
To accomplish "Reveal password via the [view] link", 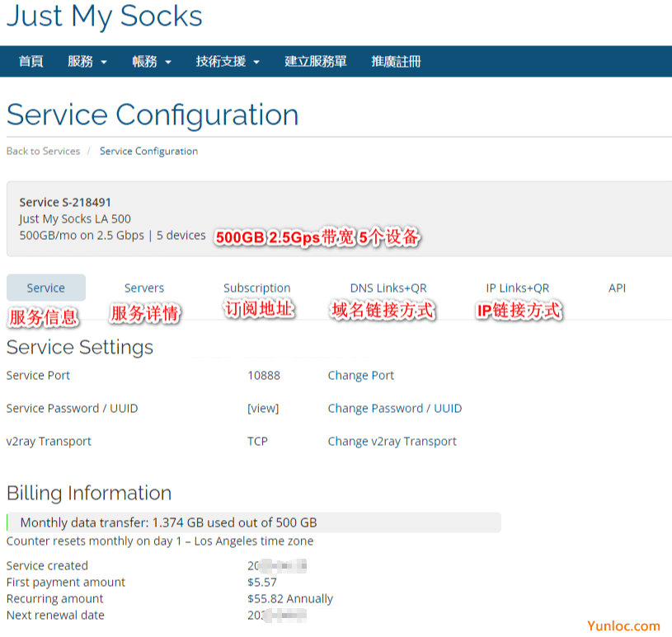I will click(263, 408).
